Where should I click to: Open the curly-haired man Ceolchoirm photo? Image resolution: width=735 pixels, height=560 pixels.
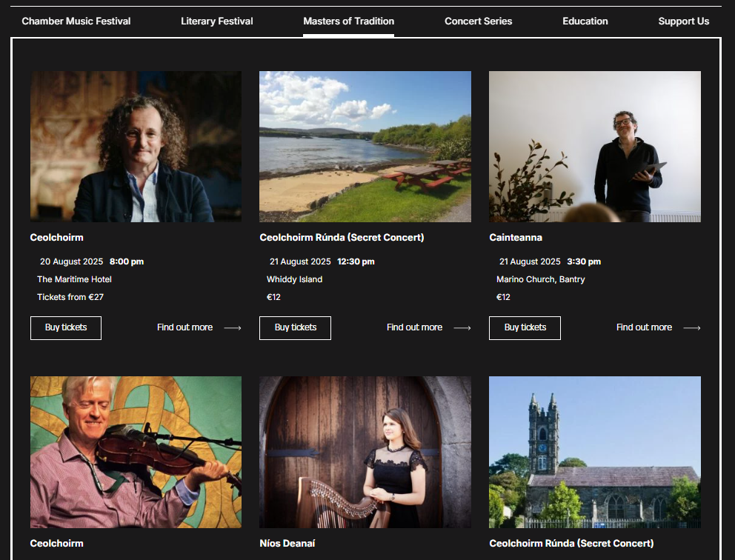(x=136, y=147)
